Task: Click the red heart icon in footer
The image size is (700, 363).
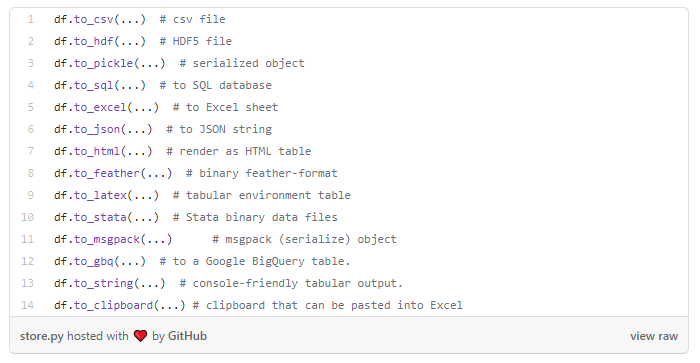Action: click(140, 336)
